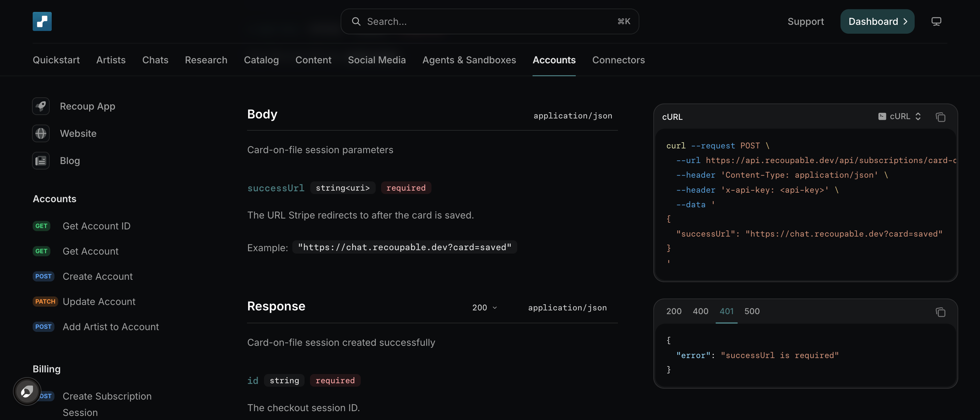Viewport: 980px width, 420px height.
Task: Click the Billing sidebar heading
Action: (46, 369)
